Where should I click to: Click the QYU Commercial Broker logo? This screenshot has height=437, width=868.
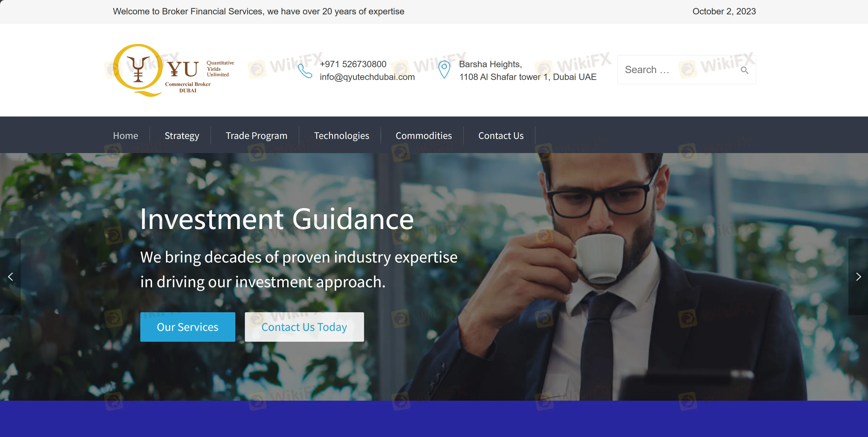click(x=173, y=70)
